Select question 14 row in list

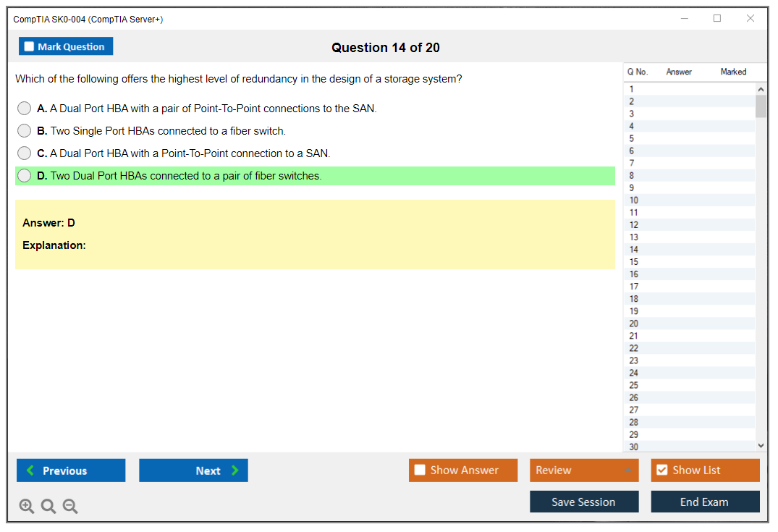688,250
